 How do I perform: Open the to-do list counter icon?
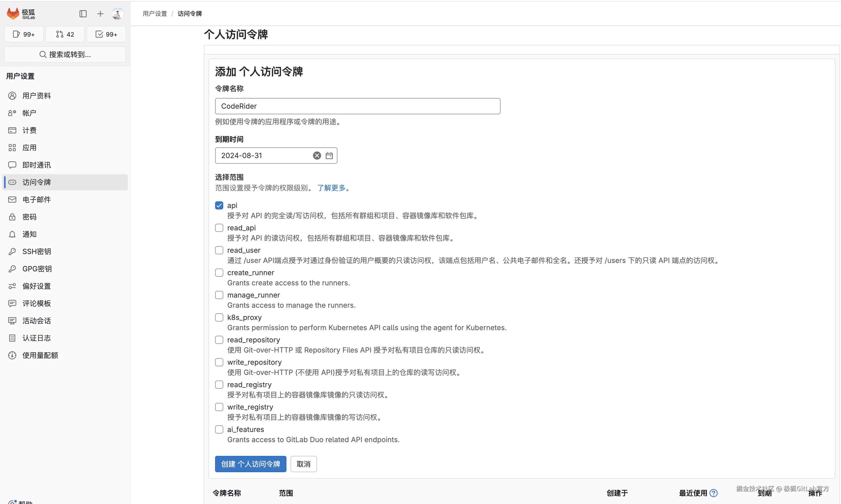(x=106, y=34)
